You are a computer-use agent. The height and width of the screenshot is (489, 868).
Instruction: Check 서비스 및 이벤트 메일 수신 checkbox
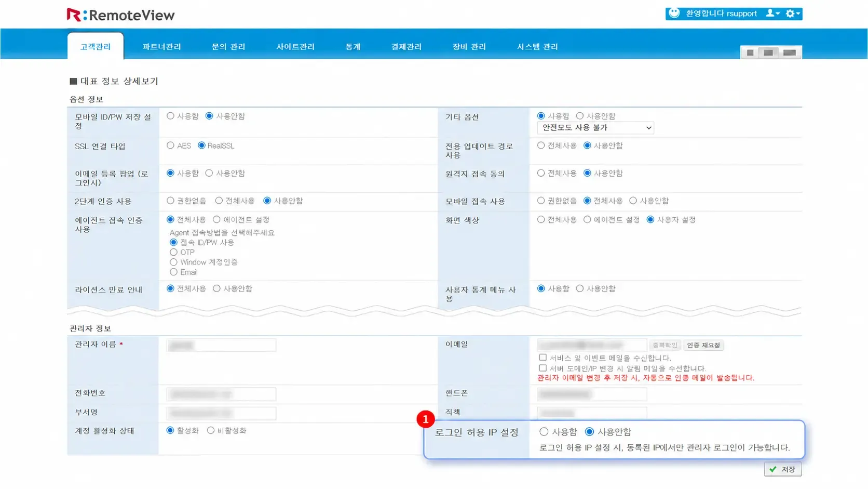tap(543, 358)
